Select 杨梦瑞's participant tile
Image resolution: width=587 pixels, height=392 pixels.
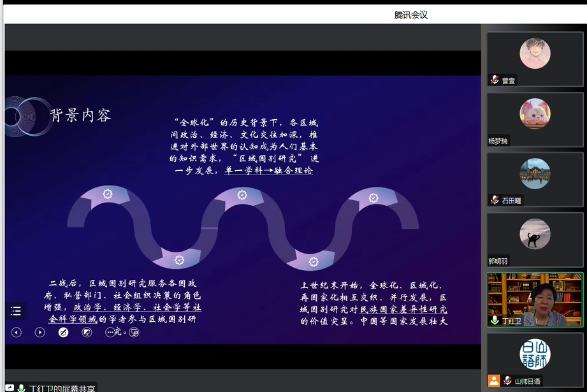point(534,120)
